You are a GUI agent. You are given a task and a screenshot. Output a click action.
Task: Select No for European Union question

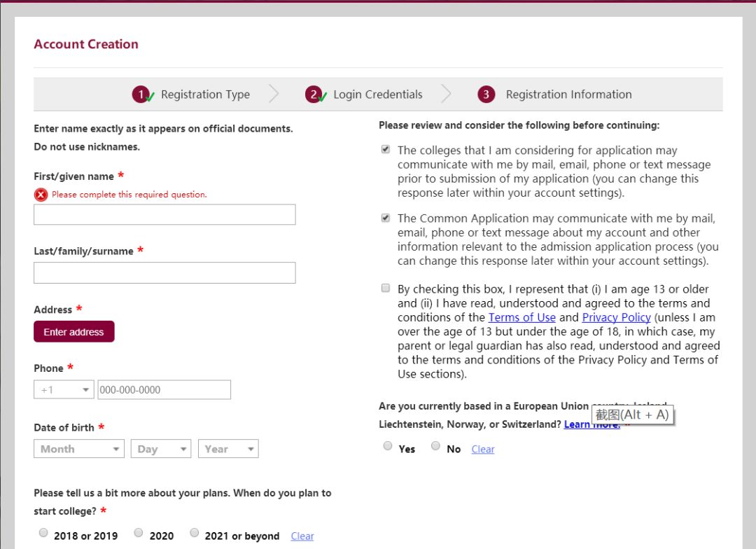coord(435,446)
